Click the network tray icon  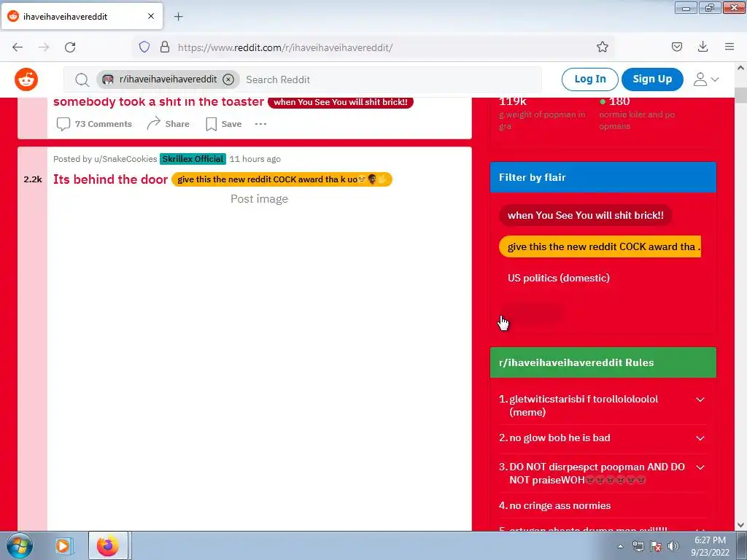[x=638, y=546]
